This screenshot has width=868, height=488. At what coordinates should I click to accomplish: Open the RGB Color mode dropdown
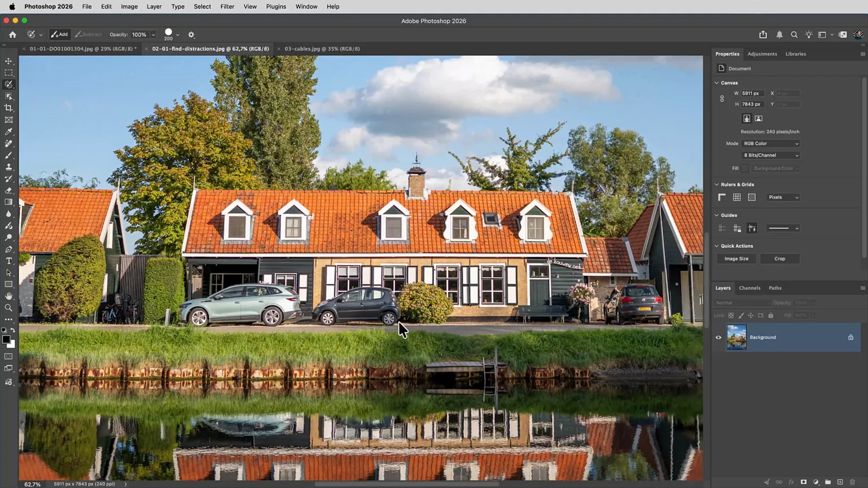coord(771,144)
